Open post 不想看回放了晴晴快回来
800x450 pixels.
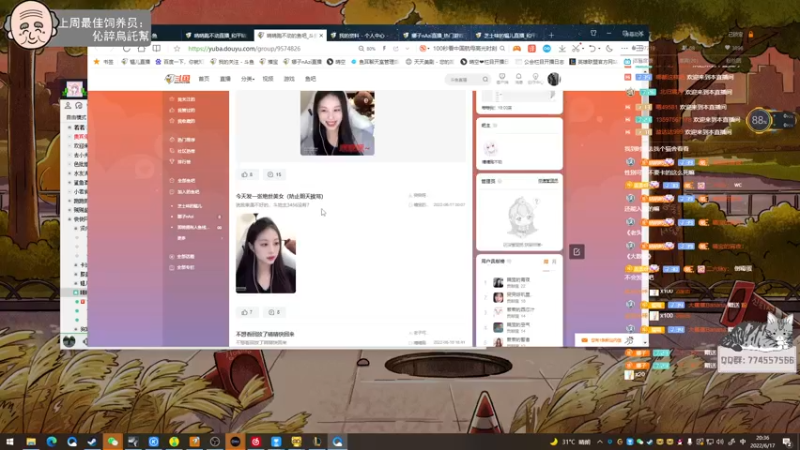[x=265, y=334]
